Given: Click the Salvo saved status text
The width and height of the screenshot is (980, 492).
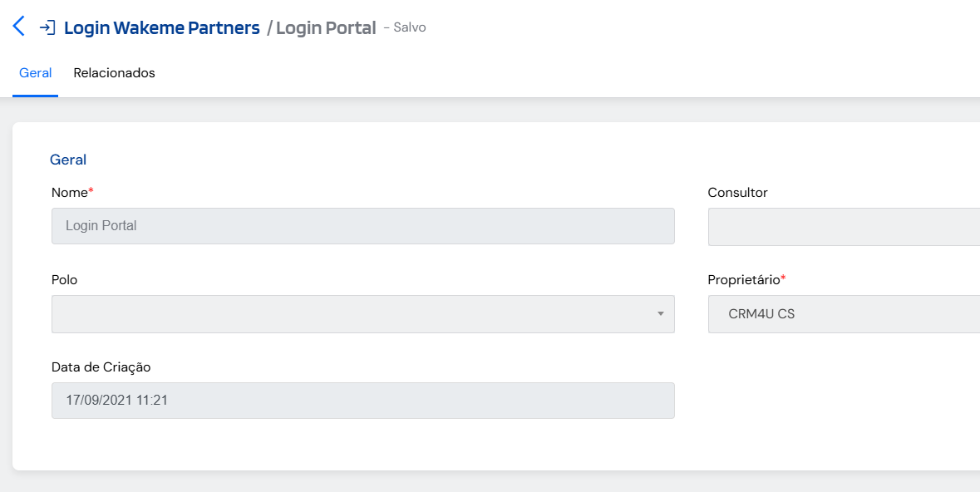Looking at the screenshot, I should click(x=410, y=27).
